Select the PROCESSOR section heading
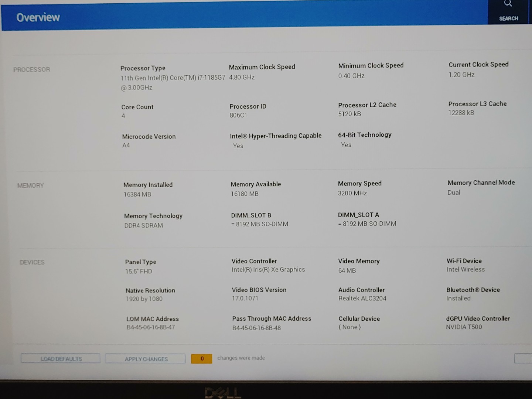This screenshot has width=532, height=399. (x=32, y=69)
